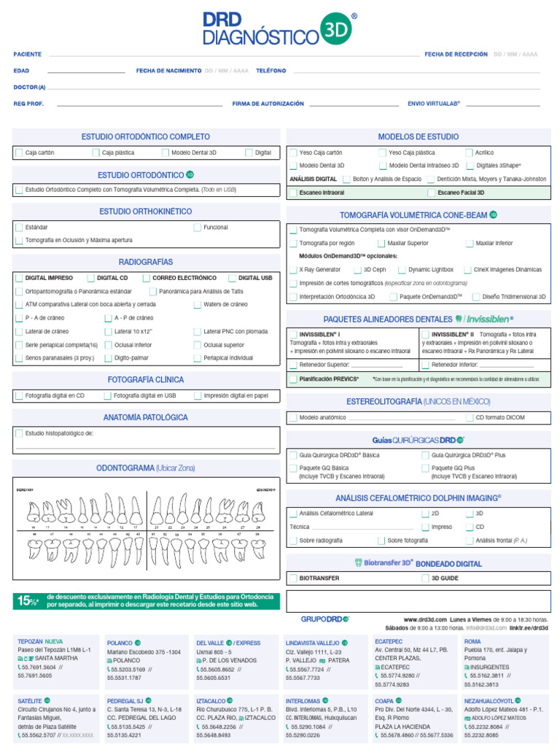Tick the INVISSIBLEN II package checkbox
Screen dimensions: 560x747
click(x=425, y=334)
